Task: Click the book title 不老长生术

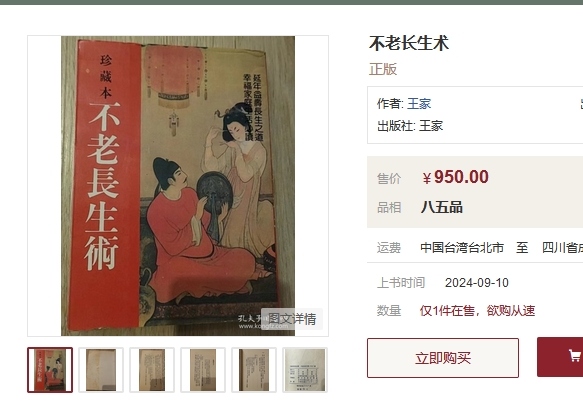Action: [409, 43]
